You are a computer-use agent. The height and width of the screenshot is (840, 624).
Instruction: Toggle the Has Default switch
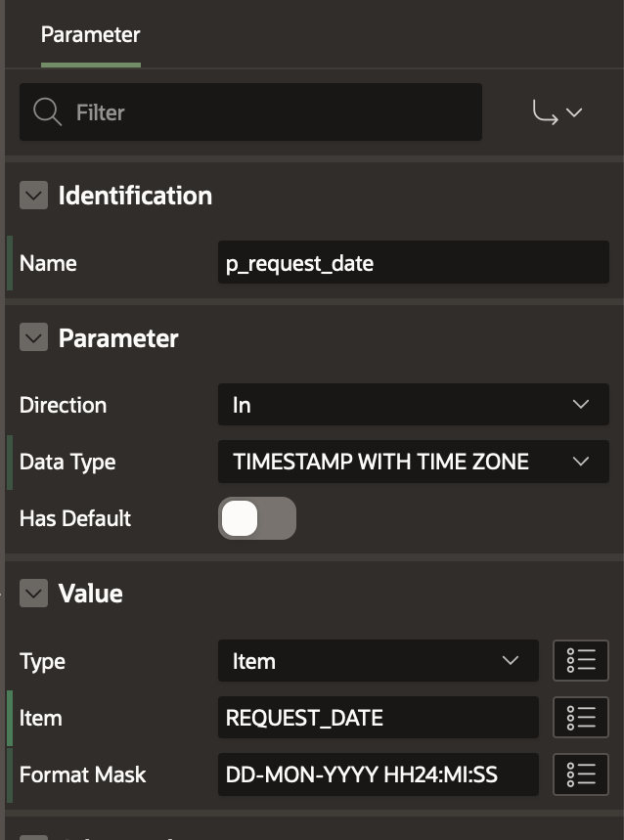pyautogui.click(x=256, y=518)
